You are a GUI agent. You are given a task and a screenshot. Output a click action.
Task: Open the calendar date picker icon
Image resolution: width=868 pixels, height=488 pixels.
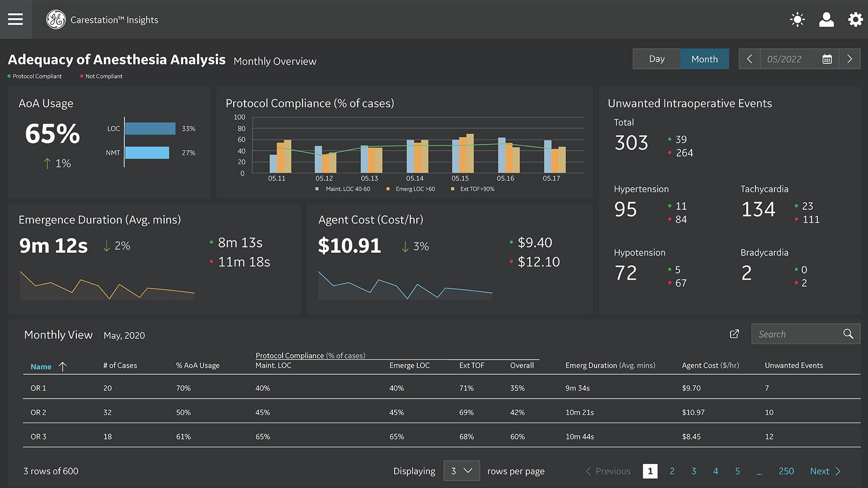click(827, 59)
